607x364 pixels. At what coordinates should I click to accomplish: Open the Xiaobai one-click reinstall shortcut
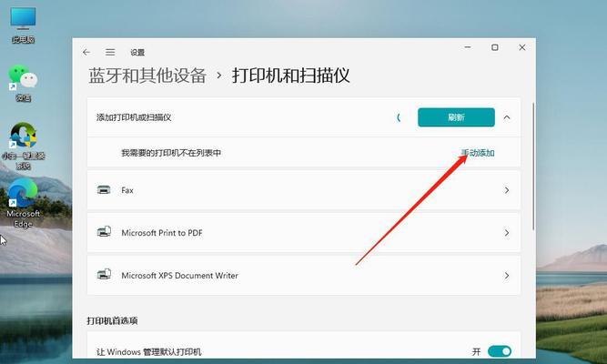click(24, 146)
